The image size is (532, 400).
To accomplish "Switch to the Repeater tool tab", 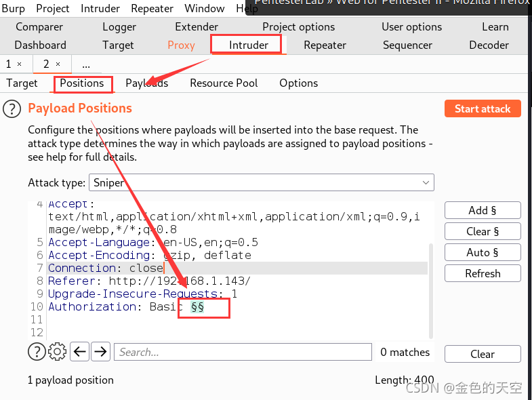I will click(x=325, y=45).
